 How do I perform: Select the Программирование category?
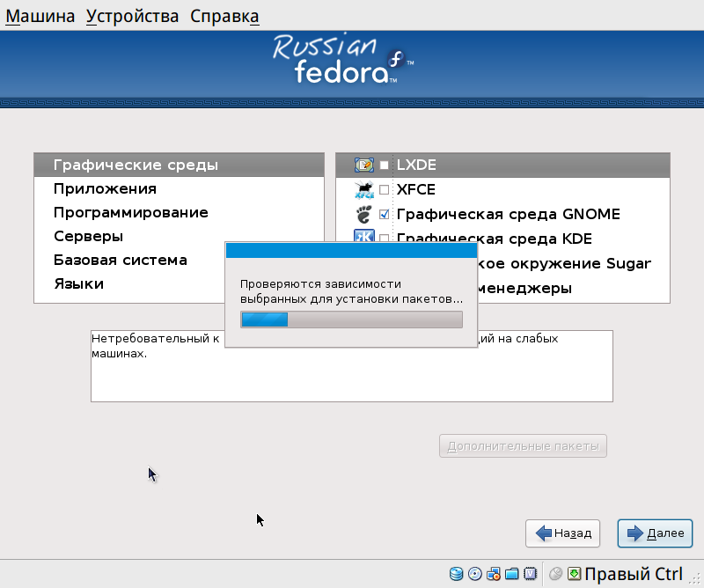coord(179,212)
